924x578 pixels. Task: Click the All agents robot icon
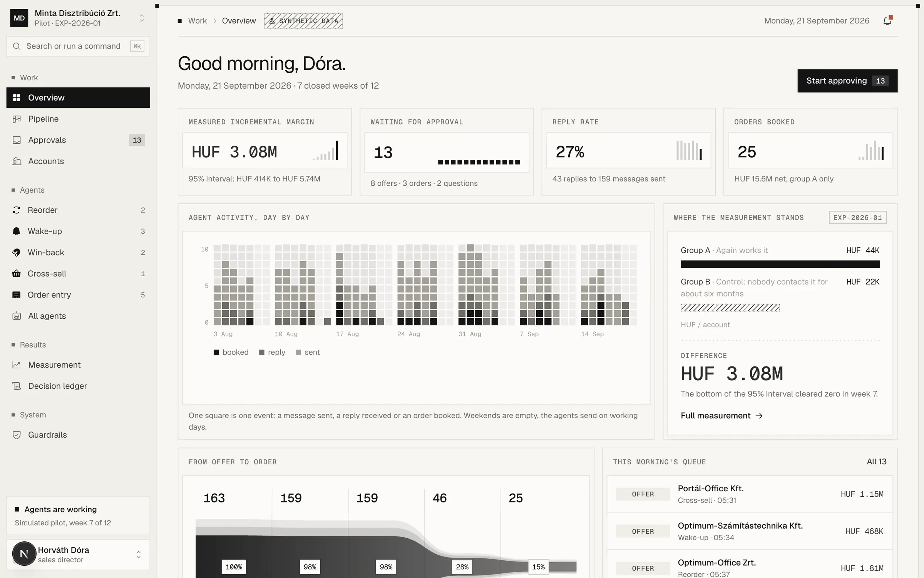tap(17, 316)
